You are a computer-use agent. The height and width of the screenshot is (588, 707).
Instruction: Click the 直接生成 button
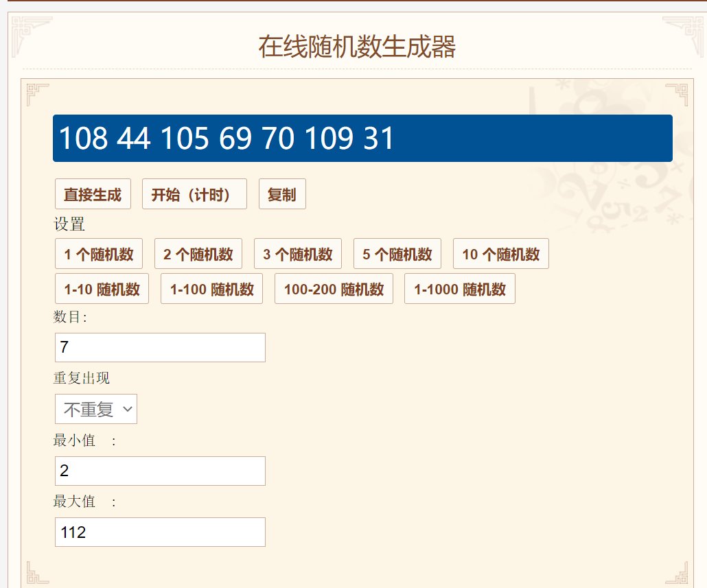[93, 194]
